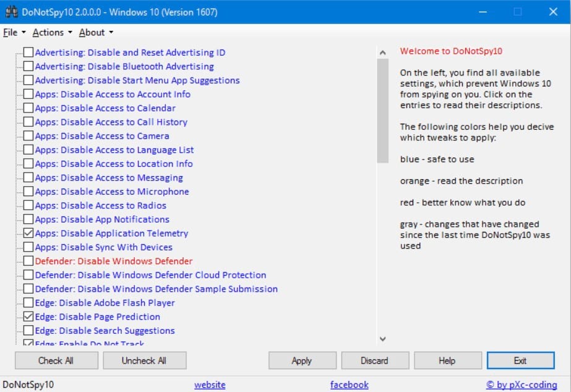Image resolution: width=571 pixels, height=392 pixels.
Task: Select 'Defender: Disable Windows Defender' red entry text
Action: 114,261
